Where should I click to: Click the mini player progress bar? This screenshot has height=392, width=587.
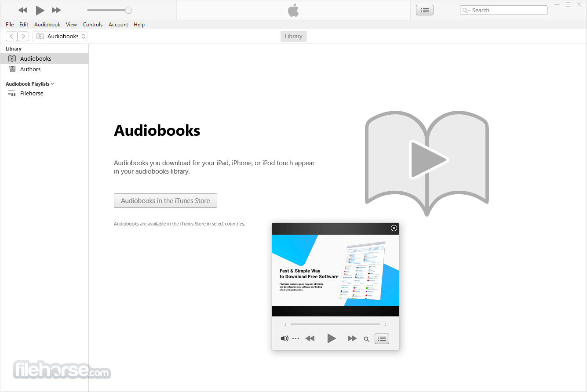(x=335, y=324)
